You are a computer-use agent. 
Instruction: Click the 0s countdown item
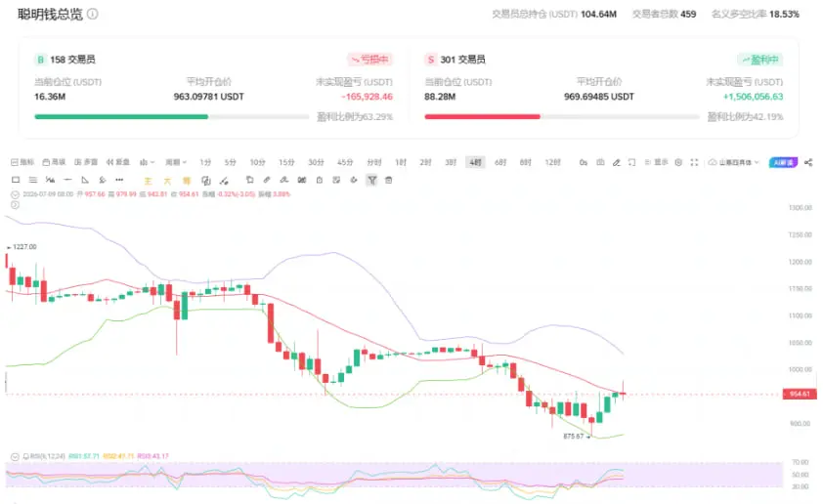click(x=584, y=162)
